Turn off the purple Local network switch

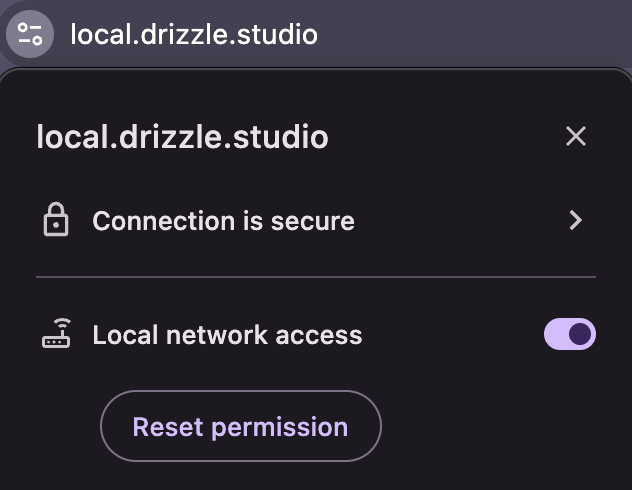(569, 334)
